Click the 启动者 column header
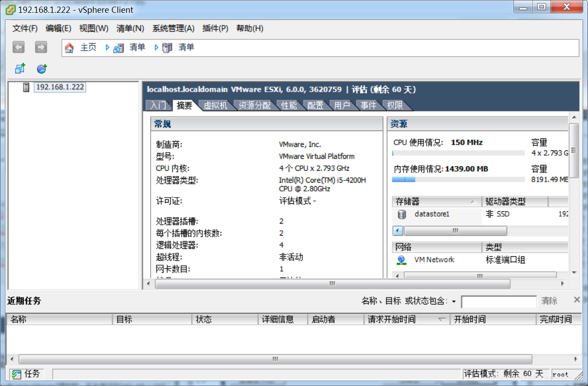The width and height of the screenshot is (588, 386). pyautogui.click(x=335, y=319)
